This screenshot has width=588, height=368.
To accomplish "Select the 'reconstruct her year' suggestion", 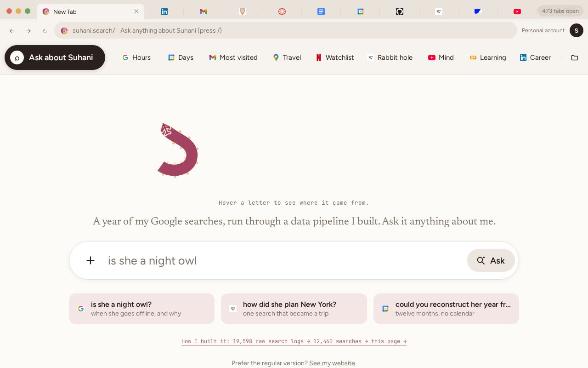I will (x=446, y=309).
